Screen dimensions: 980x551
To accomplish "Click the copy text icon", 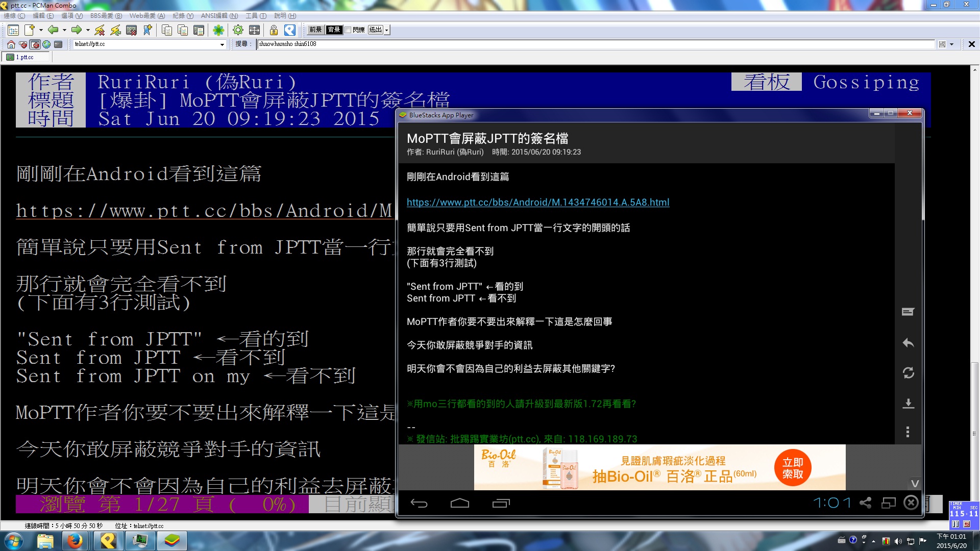I will point(166,30).
